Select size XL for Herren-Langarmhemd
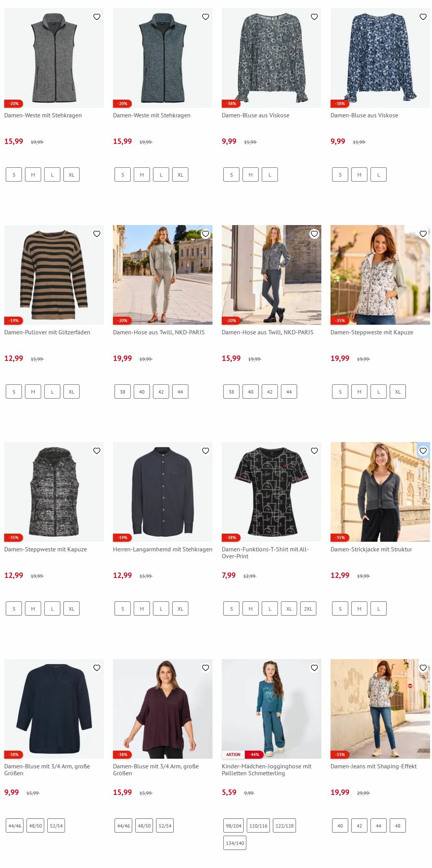 (180, 609)
